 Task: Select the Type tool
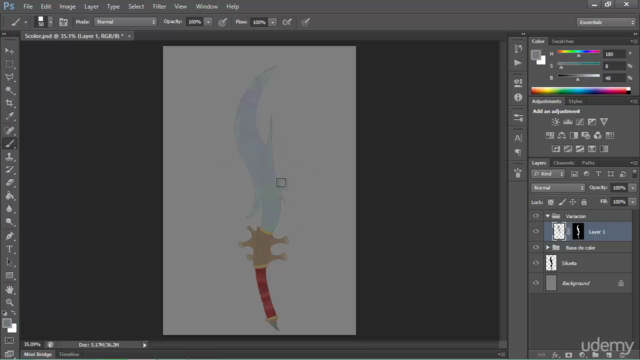coord(9,249)
